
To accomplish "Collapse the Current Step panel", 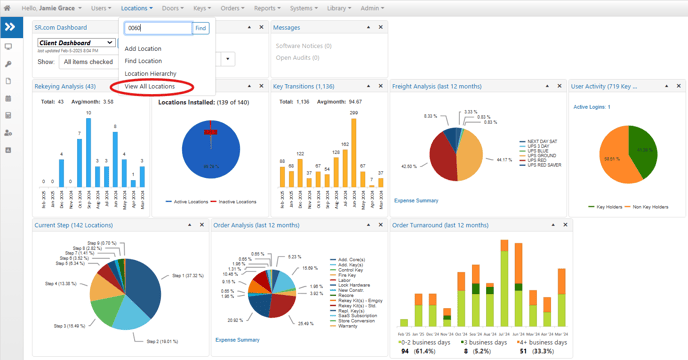I will click(x=190, y=225).
